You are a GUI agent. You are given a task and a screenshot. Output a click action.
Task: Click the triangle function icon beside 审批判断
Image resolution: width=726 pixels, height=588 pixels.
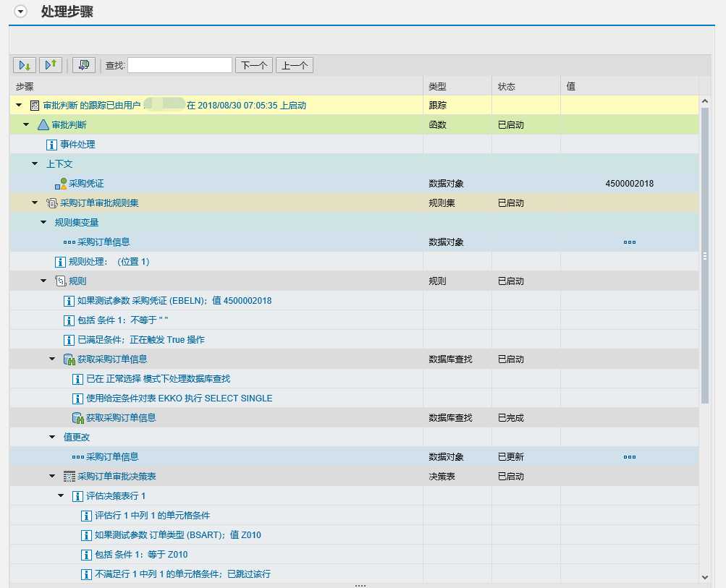43,125
